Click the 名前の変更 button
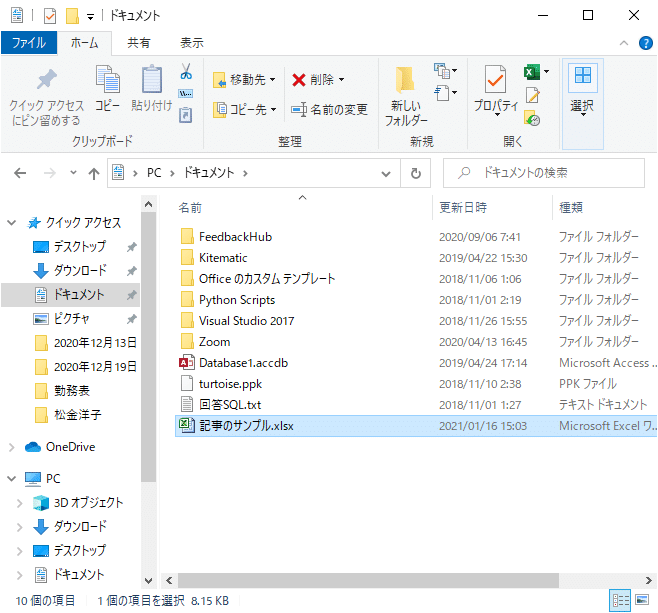Image resolution: width=658 pixels, height=613 pixels. 329,110
